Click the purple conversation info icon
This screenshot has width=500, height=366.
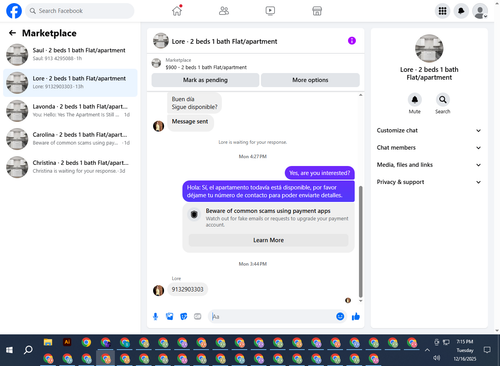(352, 41)
